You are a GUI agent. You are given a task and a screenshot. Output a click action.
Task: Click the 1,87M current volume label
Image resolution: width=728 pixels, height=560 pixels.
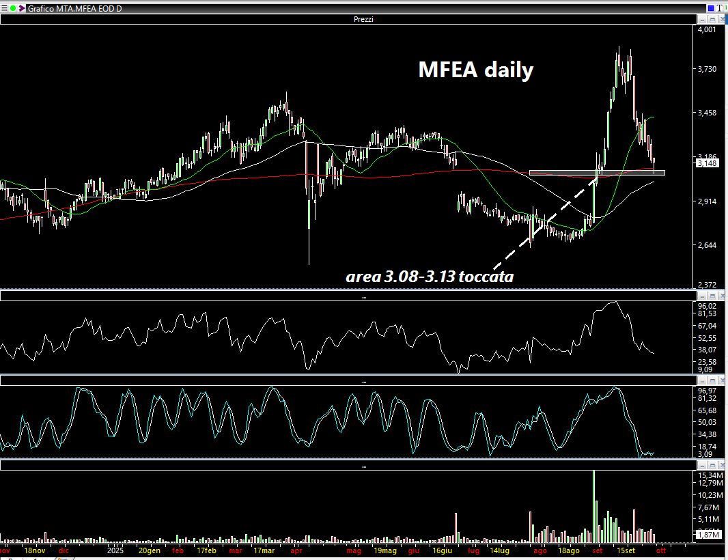point(710,535)
